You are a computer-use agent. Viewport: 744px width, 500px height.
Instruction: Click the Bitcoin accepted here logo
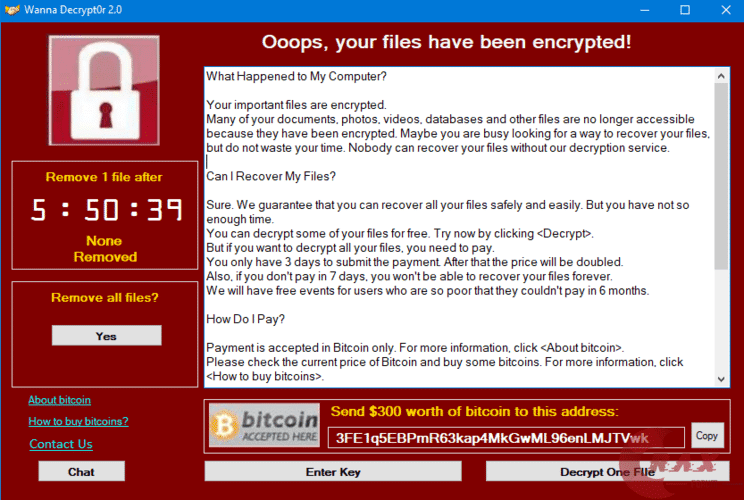(264, 425)
